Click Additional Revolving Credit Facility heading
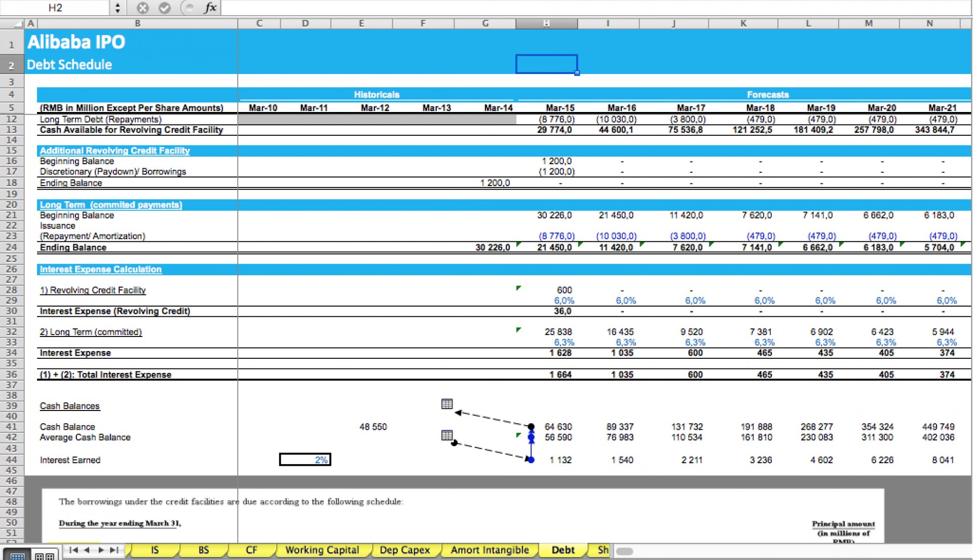This screenshot has width=973, height=560. tap(115, 151)
